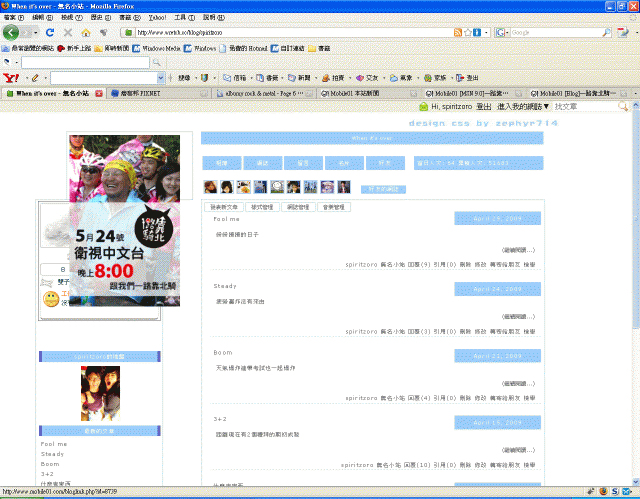This screenshot has height=499, width=640.
Task: Click the 好友的網誌 button
Action: click(383, 189)
